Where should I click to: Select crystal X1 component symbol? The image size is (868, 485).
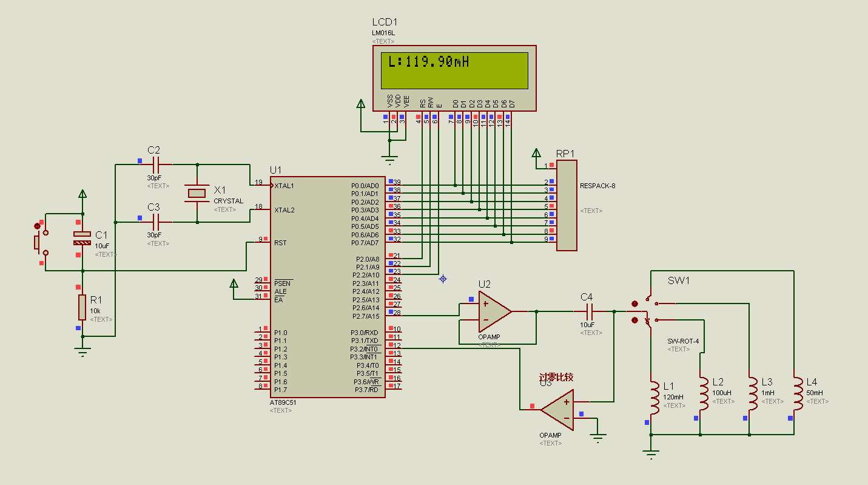(x=197, y=193)
